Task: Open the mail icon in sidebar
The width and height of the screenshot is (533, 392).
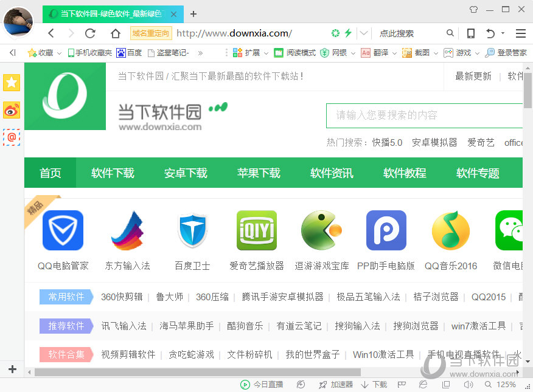Action: point(12,137)
